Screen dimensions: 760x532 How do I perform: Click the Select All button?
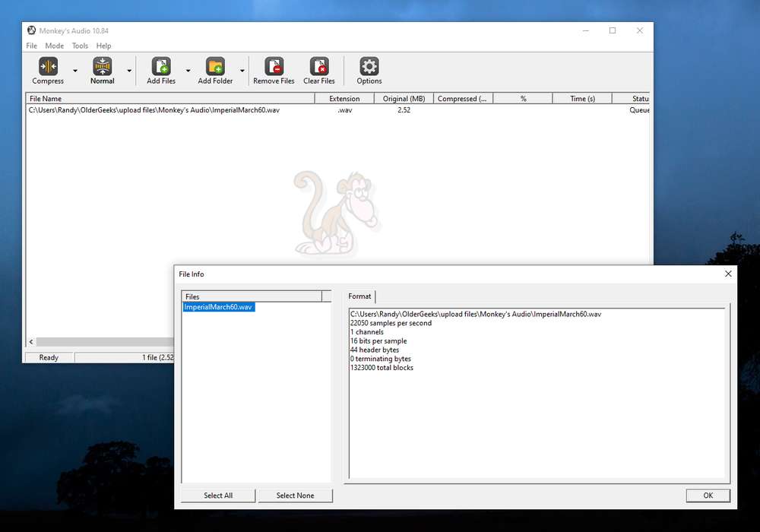pyautogui.click(x=218, y=496)
